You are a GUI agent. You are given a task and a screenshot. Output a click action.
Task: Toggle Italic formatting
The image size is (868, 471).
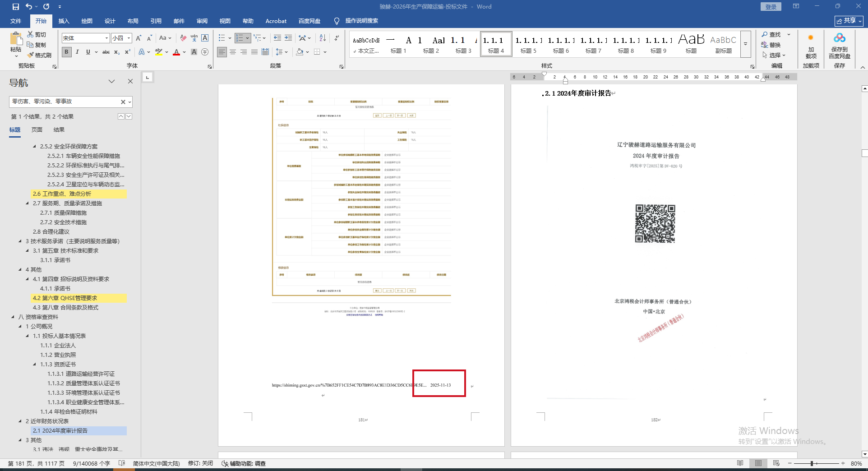coord(77,52)
